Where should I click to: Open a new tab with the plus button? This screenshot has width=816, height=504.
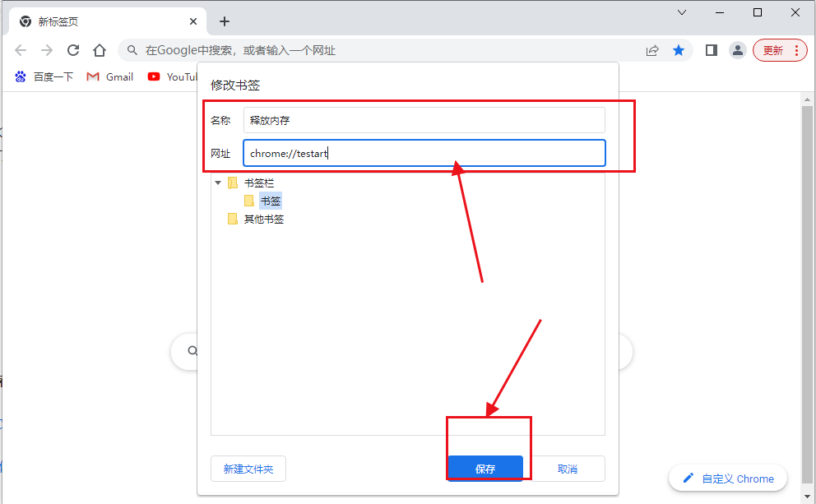225,21
